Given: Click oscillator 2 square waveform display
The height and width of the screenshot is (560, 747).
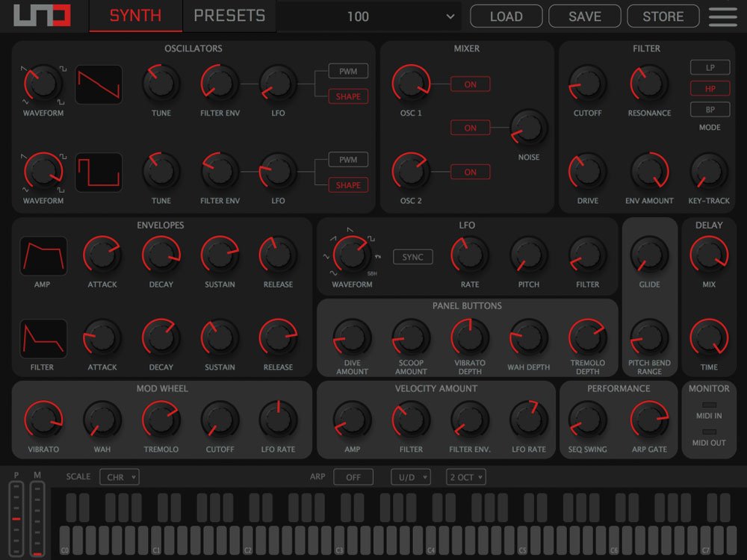Looking at the screenshot, I should pyautogui.click(x=99, y=172).
